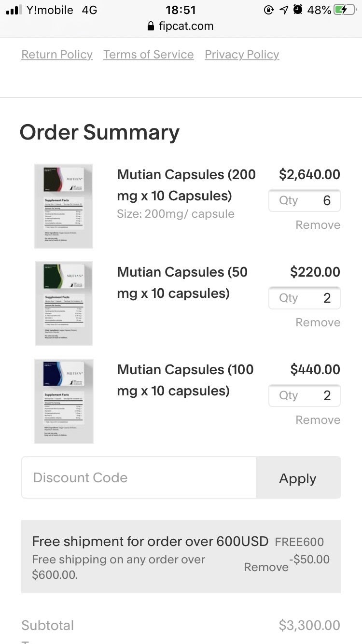Click the Mutian 100 mg product thumbnail
The width and height of the screenshot is (362, 644).
click(x=64, y=401)
